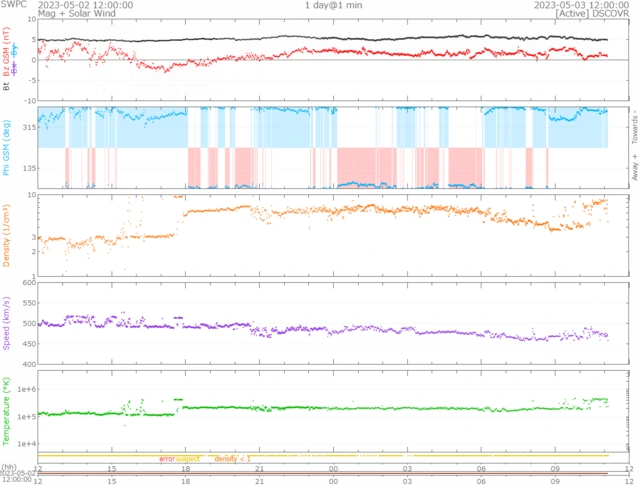
Task: Click the 06 hour tick on time axis
Action: [481, 468]
